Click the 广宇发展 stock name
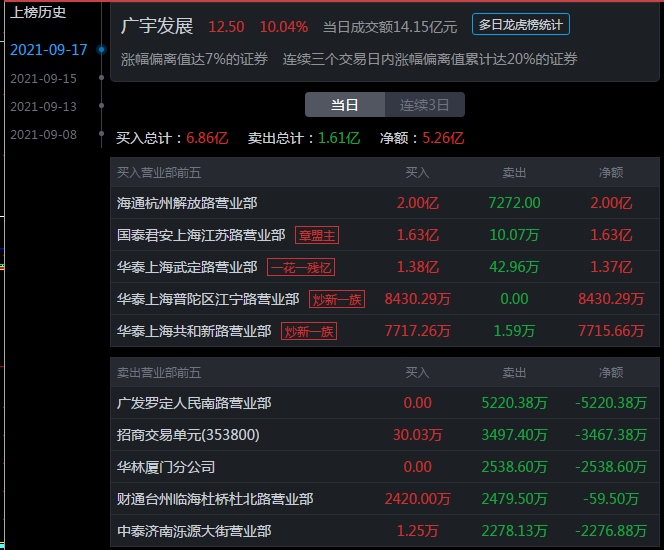Image resolution: width=664 pixels, height=550 pixels. coord(157,26)
